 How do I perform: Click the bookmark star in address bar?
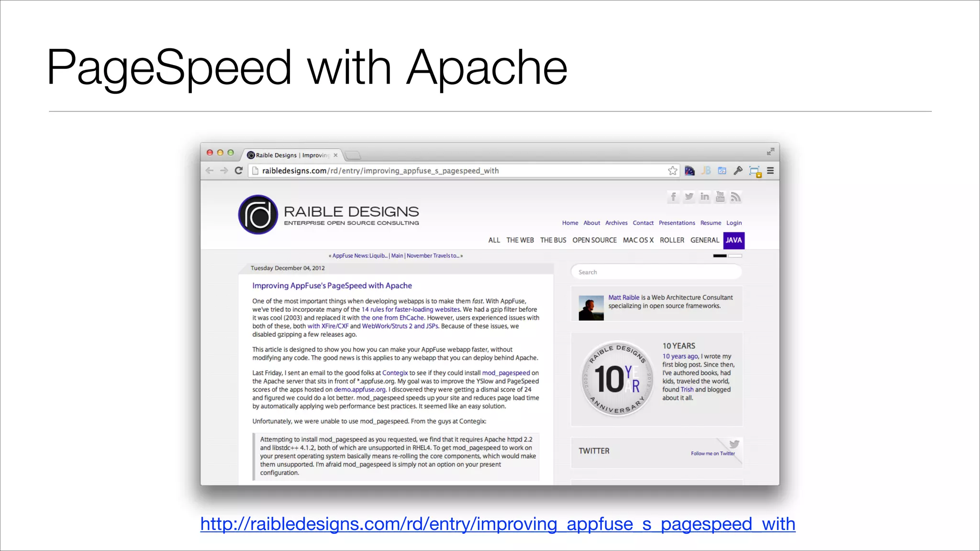coord(672,171)
